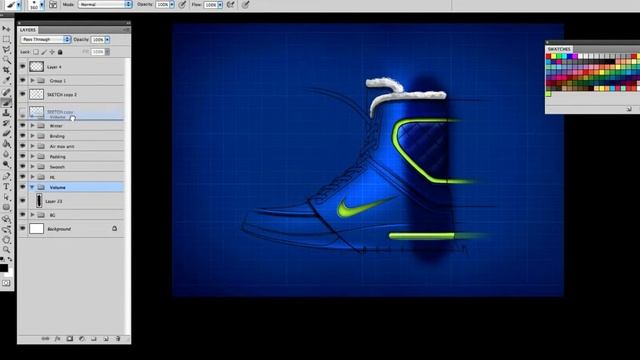The image size is (640, 360).
Task: Click new swatch button in Swatches panel
Action: [x=629, y=109]
